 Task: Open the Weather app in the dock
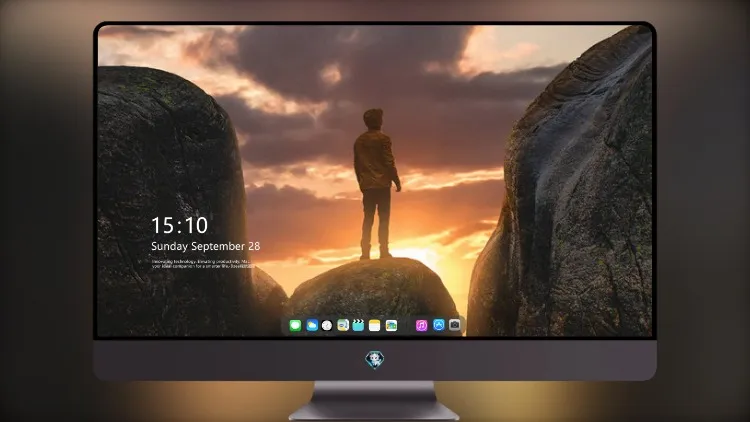coord(312,325)
